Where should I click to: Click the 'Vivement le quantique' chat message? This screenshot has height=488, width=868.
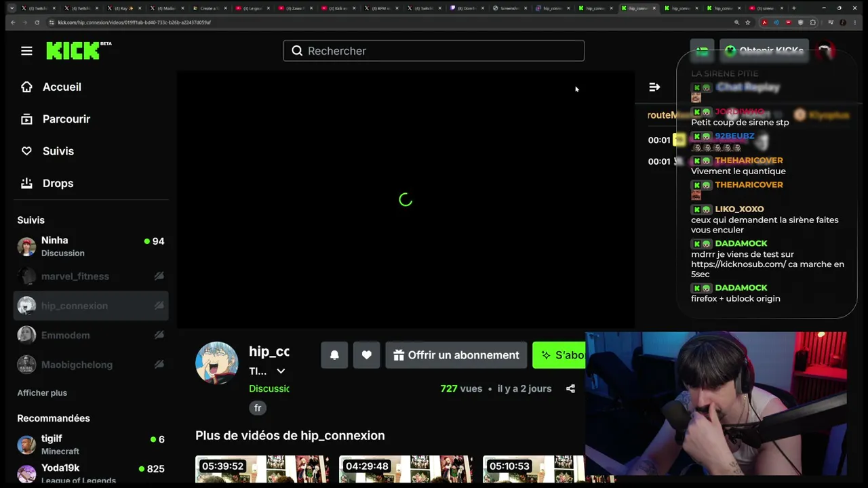(x=738, y=171)
